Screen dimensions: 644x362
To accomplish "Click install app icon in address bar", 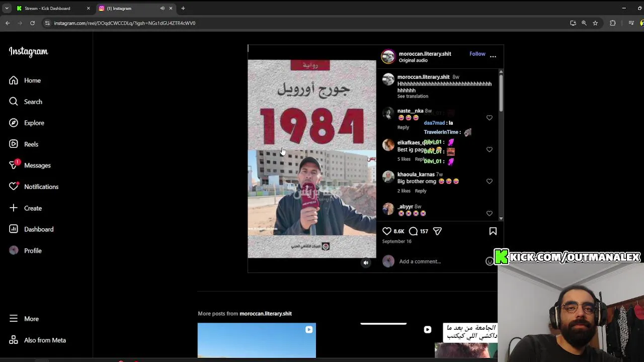I will coord(573,23).
